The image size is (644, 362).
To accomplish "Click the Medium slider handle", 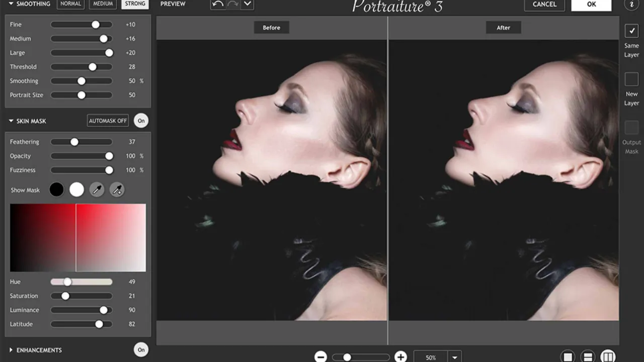I will [x=104, y=39].
